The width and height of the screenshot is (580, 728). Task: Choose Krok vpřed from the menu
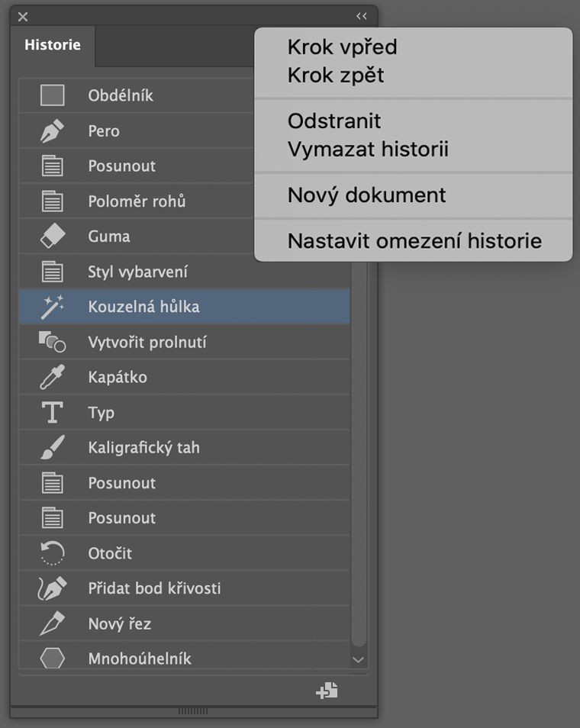point(342,47)
